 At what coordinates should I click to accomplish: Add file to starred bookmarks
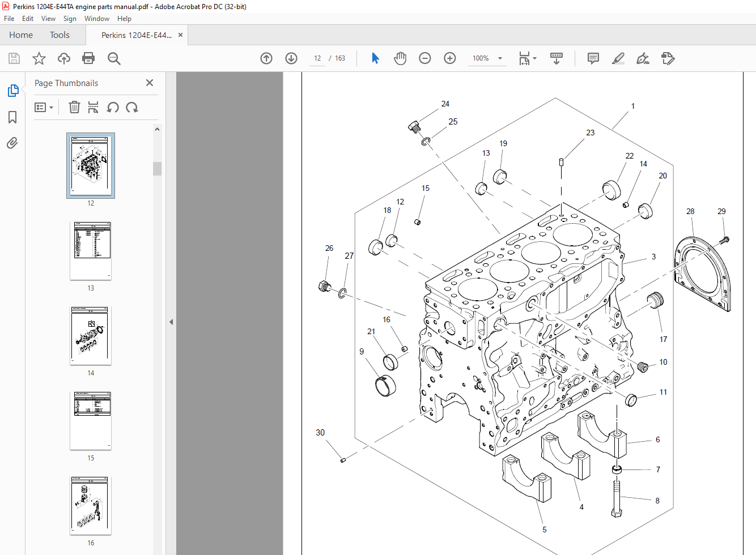pos(39,58)
